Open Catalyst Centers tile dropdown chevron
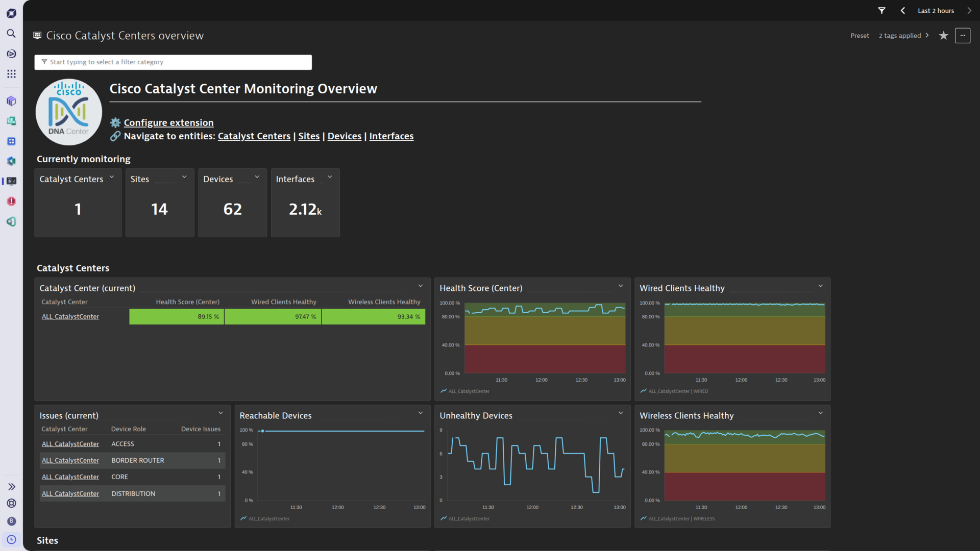Image resolution: width=980 pixels, height=551 pixels. [111, 177]
